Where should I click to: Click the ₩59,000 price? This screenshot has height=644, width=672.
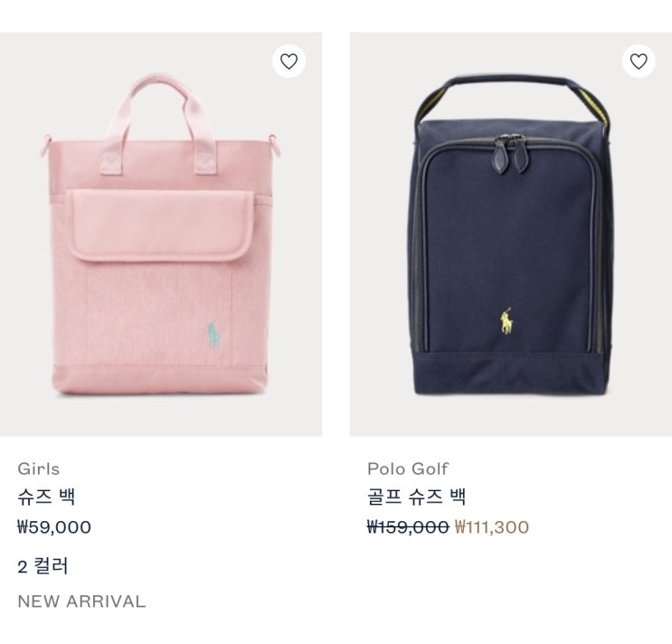click(54, 527)
